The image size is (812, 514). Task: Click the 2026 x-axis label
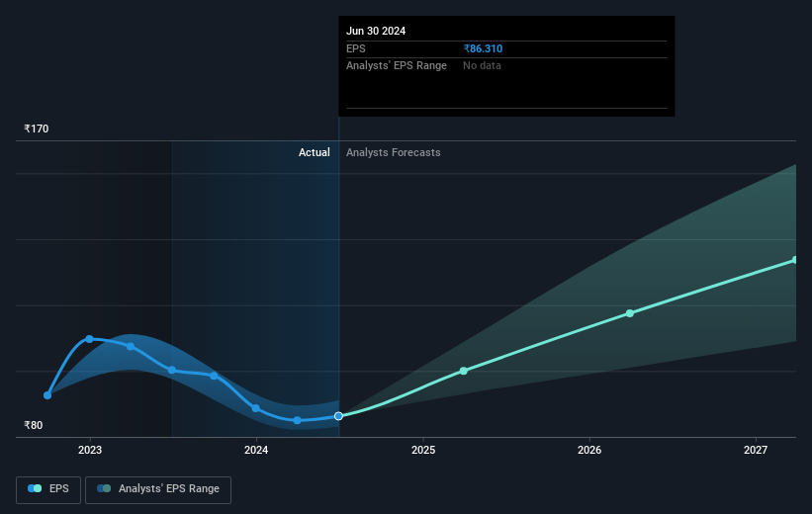[x=589, y=451]
